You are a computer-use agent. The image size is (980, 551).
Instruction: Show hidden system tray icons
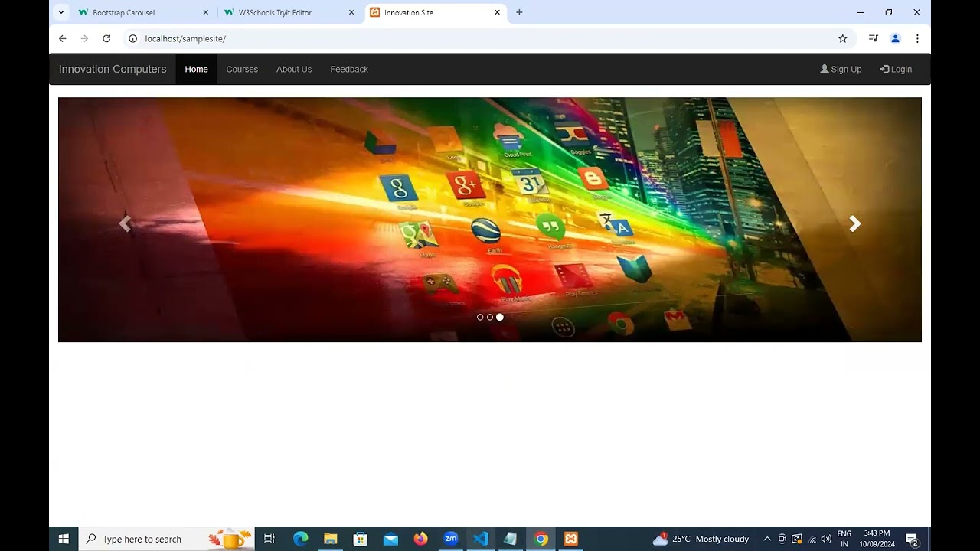[767, 539]
